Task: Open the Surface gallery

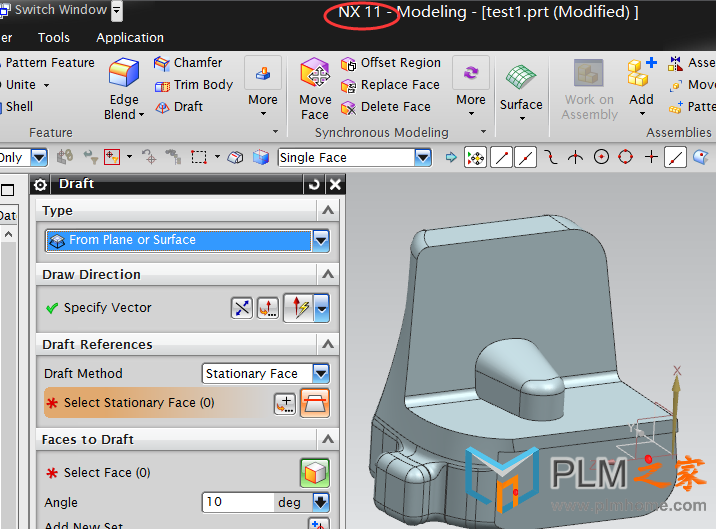Action: [521, 90]
